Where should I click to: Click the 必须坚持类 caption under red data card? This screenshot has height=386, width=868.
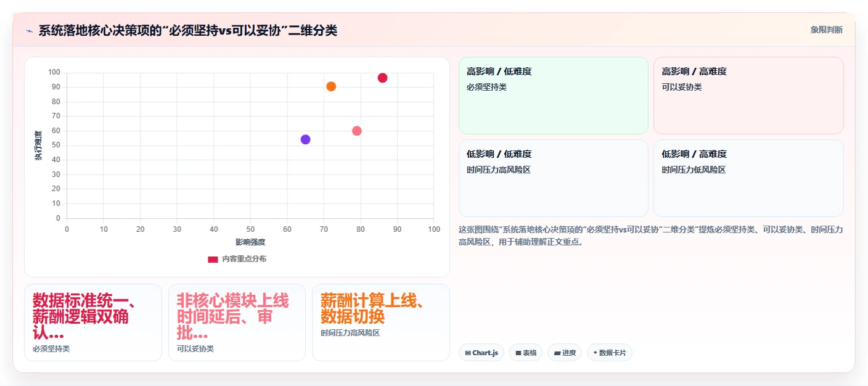[51, 349]
